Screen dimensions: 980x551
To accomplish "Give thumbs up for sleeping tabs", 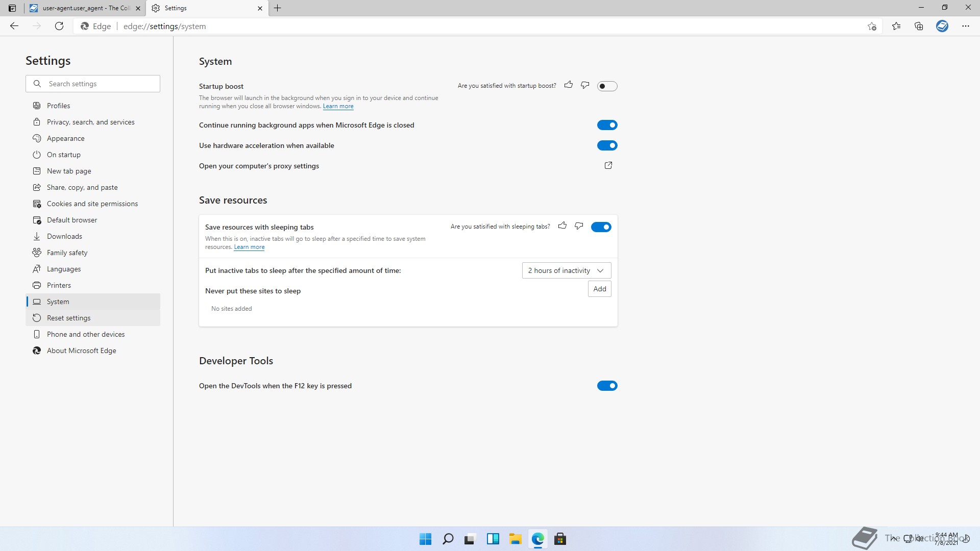I will pos(562,226).
